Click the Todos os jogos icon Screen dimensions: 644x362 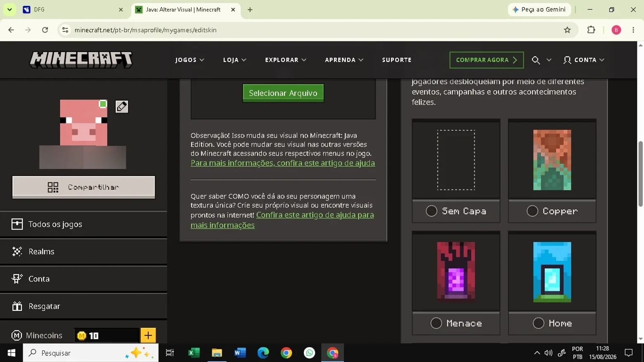pos(17,224)
